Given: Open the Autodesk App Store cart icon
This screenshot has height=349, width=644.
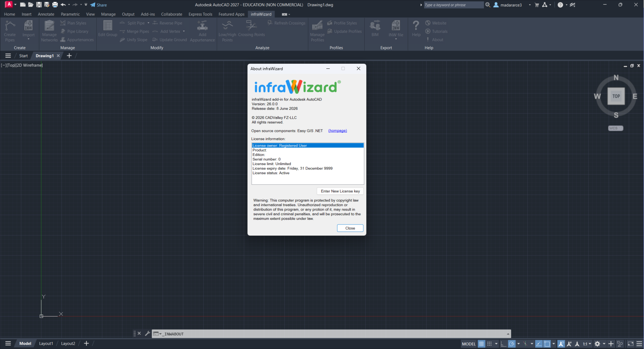Looking at the screenshot, I should coord(537,5).
